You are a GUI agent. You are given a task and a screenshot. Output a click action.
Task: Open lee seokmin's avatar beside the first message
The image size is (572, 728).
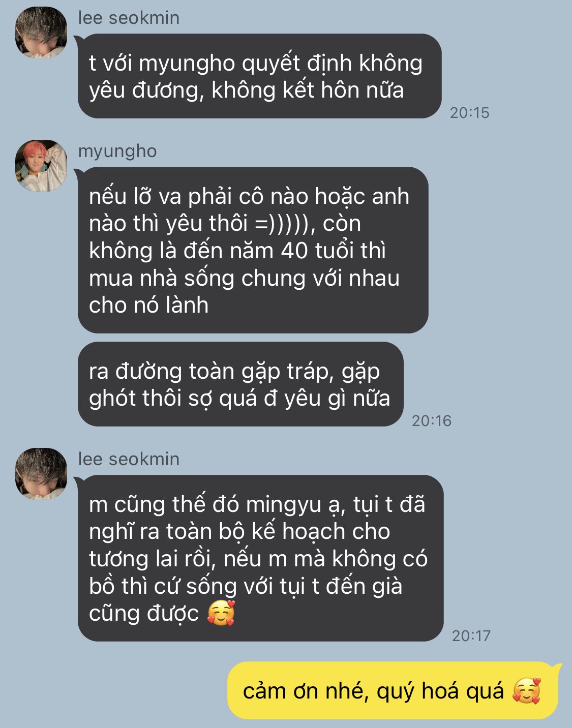pyautogui.click(x=41, y=33)
